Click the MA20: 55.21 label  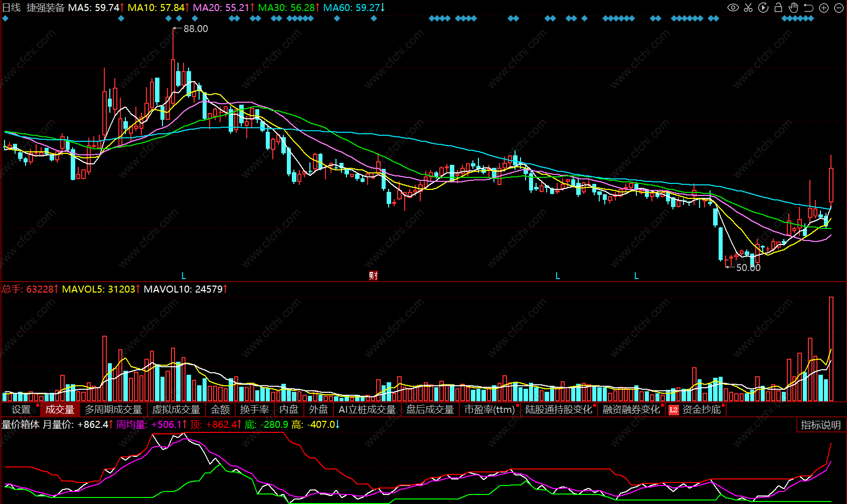[x=224, y=8]
